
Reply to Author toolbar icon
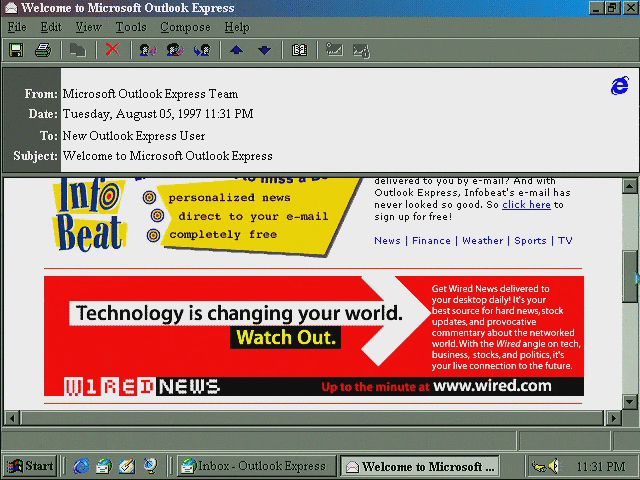pyautogui.click(x=148, y=50)
